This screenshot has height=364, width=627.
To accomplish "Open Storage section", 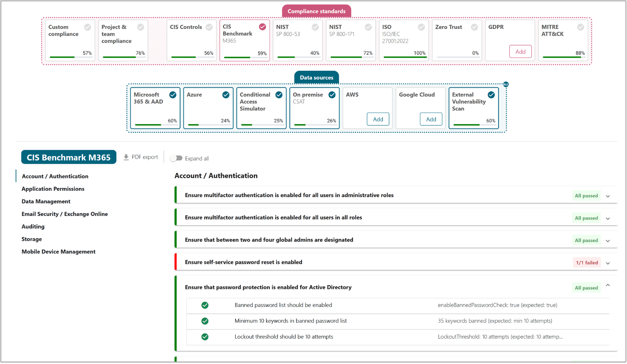I will pyautogui.click(x=31, y=239).
